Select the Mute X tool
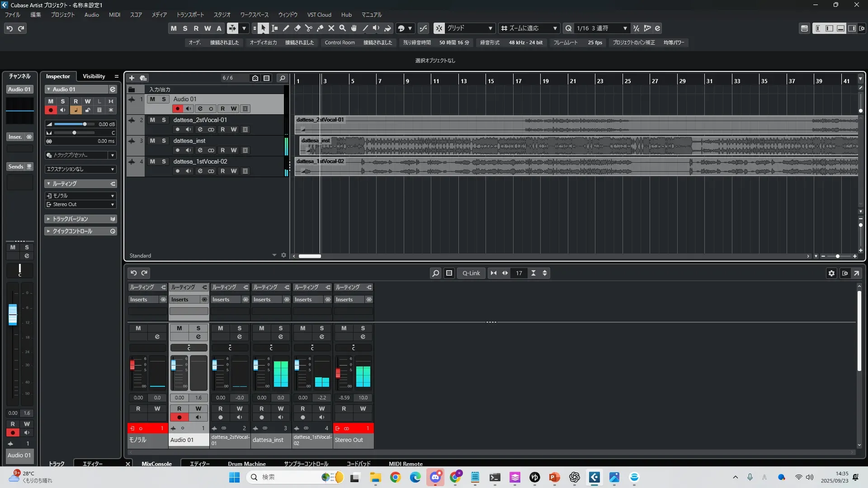Image resolution: width=868 pixels, height=488 pixels. [x=331, y=28]
